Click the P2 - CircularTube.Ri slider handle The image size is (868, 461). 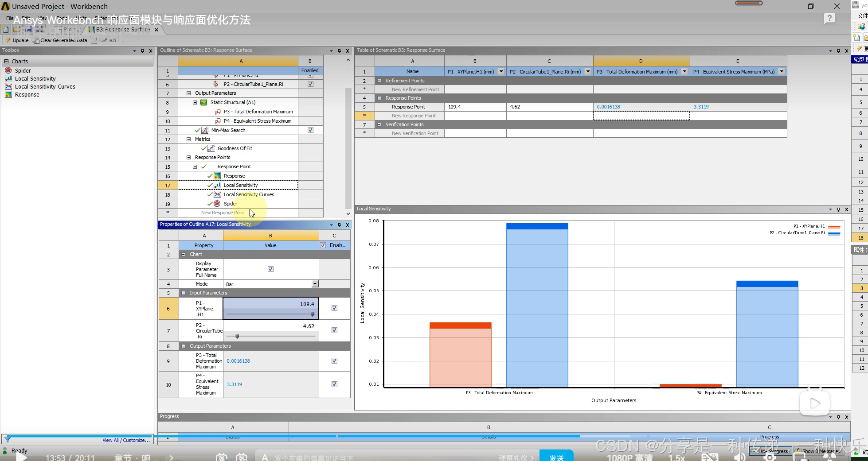(x=237, y=336)
